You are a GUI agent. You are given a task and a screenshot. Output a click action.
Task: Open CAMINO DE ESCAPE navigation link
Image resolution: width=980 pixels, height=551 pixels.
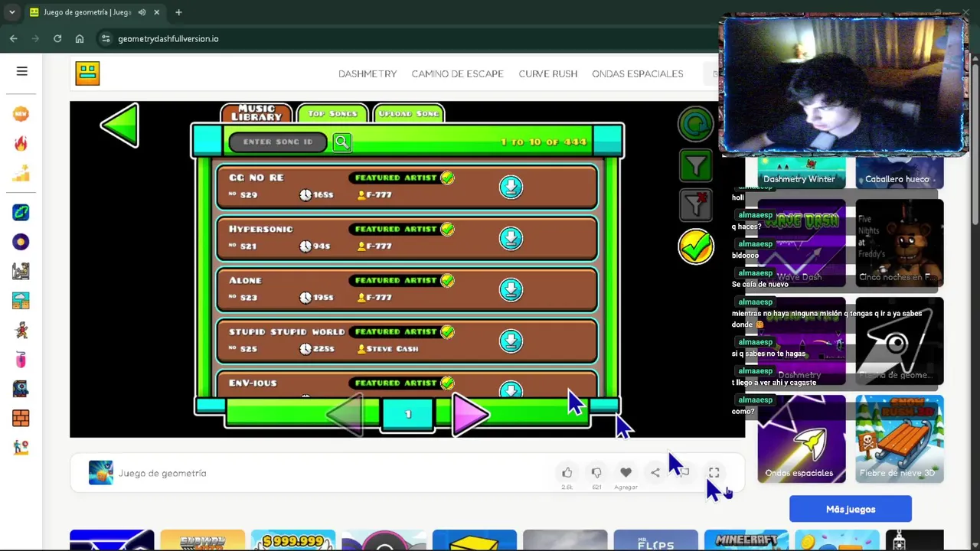tap(457, 73)
